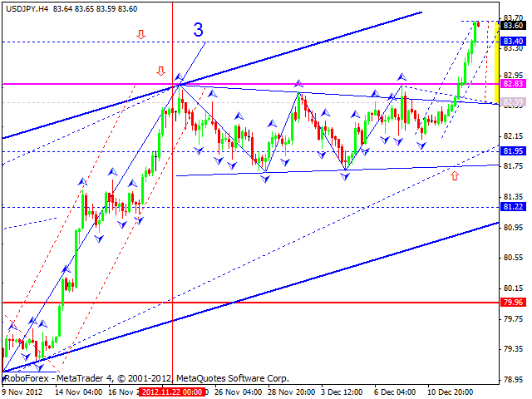Select the 3 Dec 12:00 time label
The width and height of the screenshot is (532, 399).
click(x=342, y=391)
